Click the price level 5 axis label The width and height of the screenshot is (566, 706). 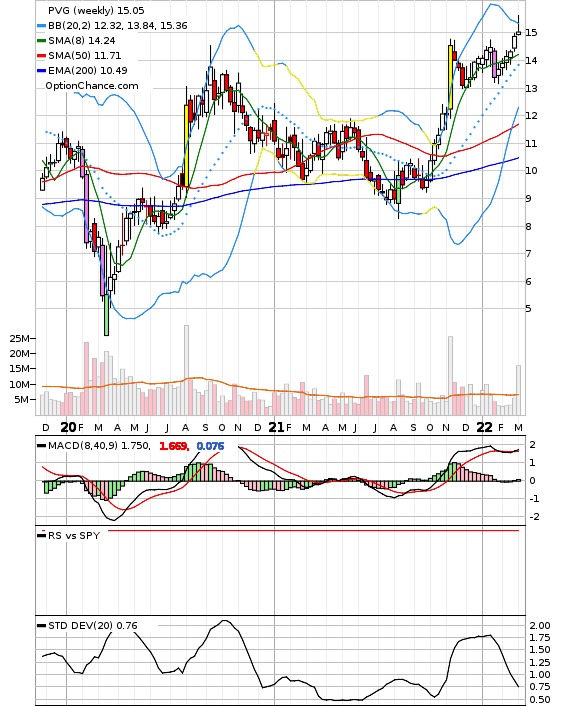528,309
